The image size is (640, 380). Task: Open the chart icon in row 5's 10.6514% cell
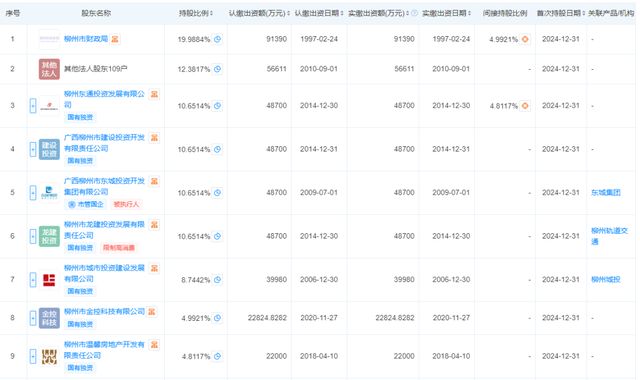[x=218, y=193]
